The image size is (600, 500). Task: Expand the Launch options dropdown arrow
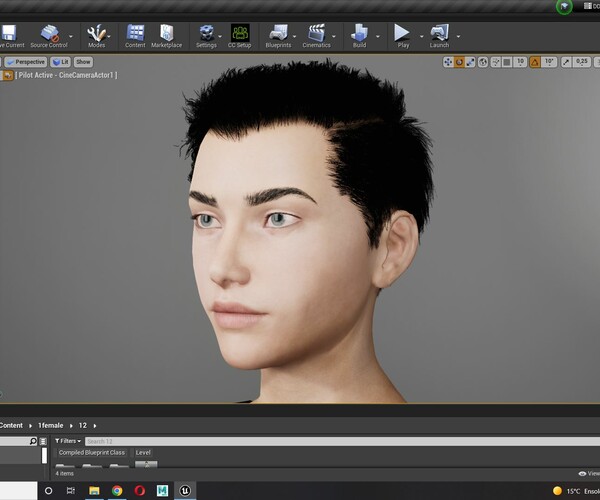click(x=458, y=36)
